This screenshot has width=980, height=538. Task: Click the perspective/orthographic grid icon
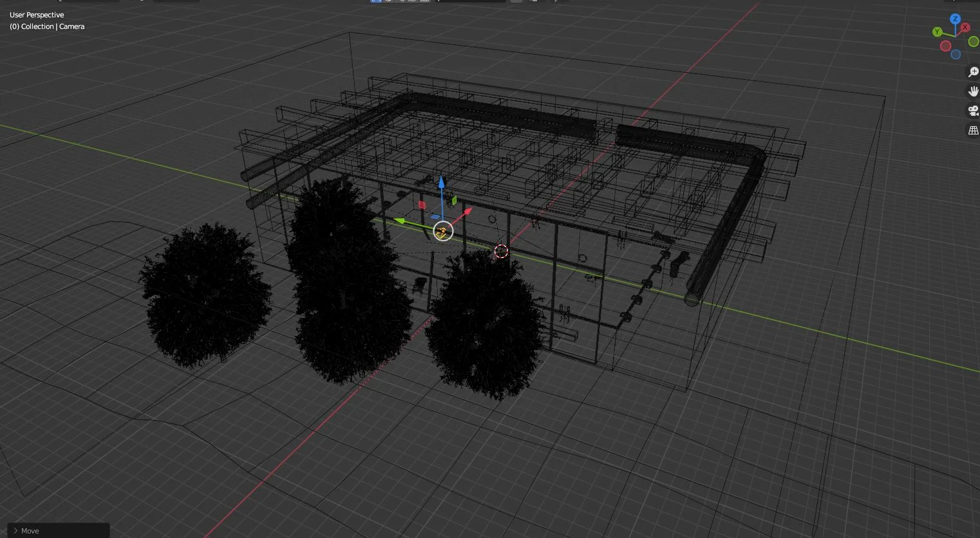click(973, 129)
